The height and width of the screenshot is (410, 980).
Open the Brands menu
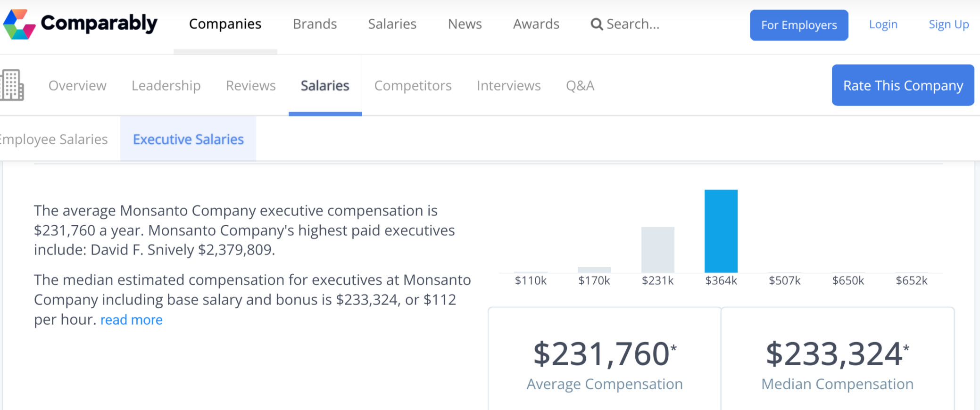point(315,24)
